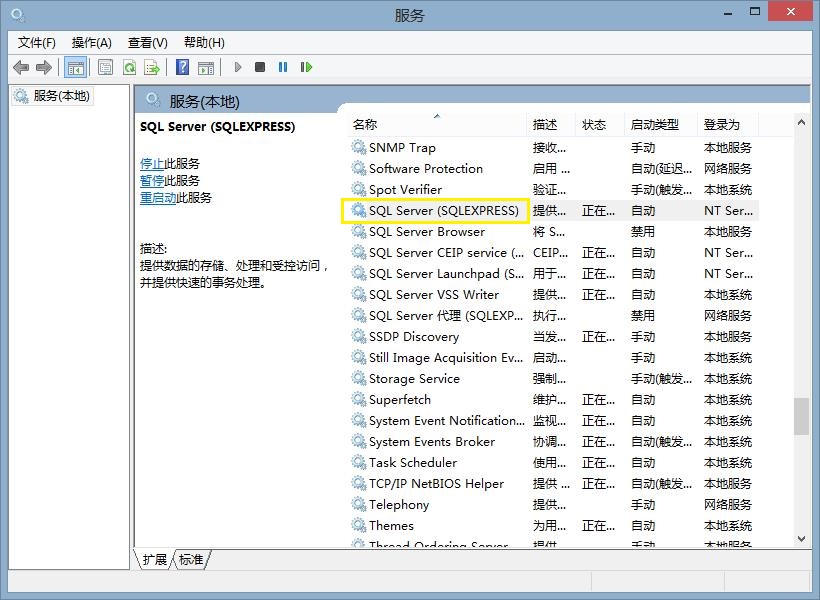This screenshot has width=820, height=600.
Task: Switch to the 扩展 tab
Action: (155, 559)
